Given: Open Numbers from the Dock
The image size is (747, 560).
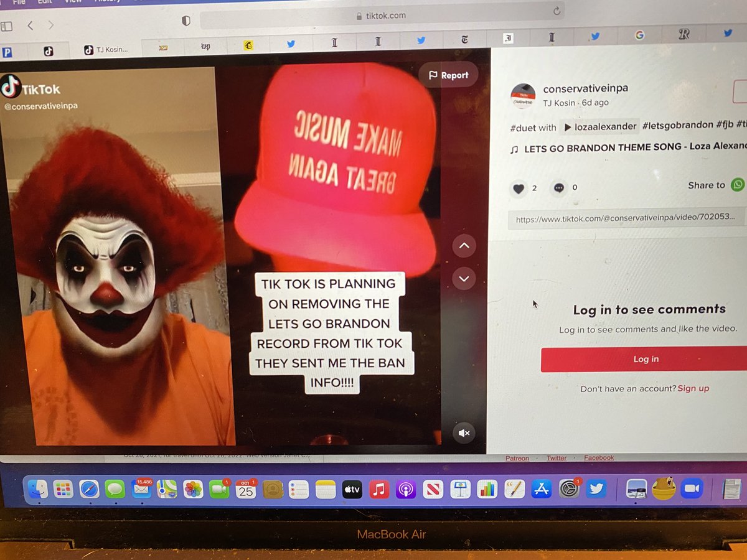Looking at the screenshot, I should (x=487, y=490).
